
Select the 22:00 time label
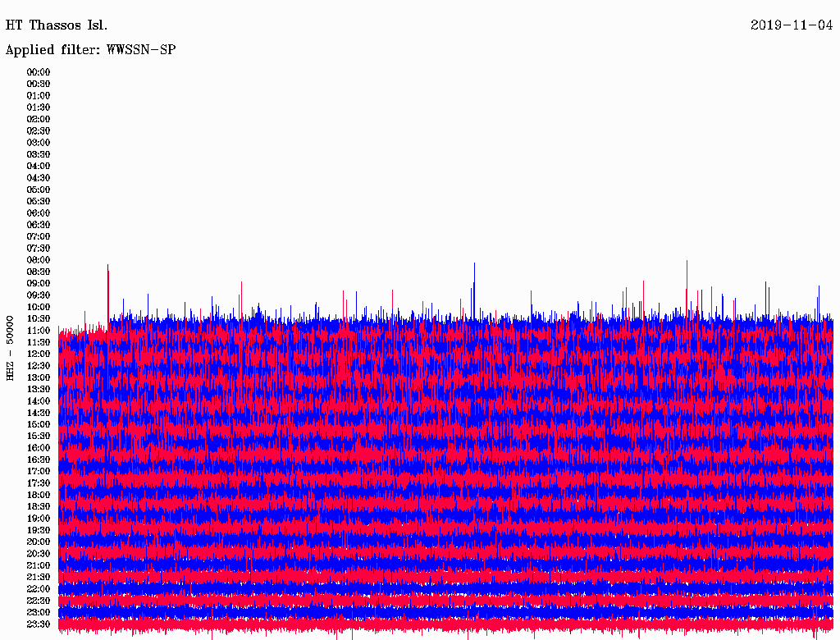39,589
